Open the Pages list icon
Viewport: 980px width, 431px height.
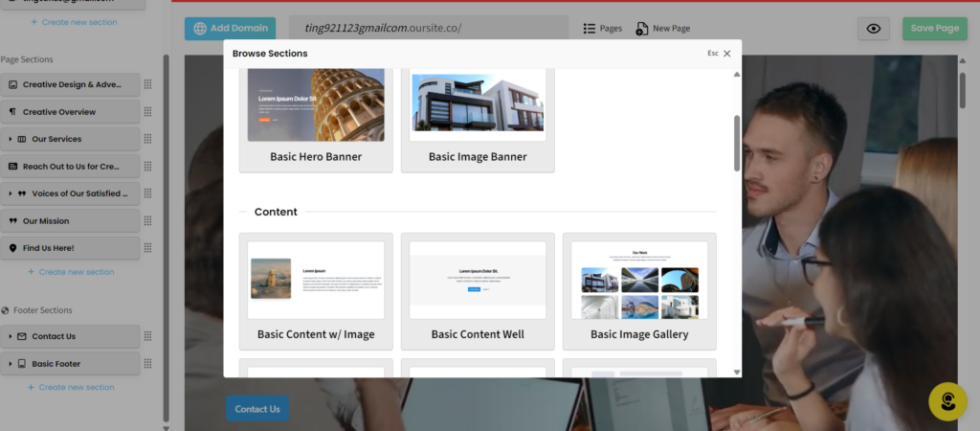click(589, 28)
